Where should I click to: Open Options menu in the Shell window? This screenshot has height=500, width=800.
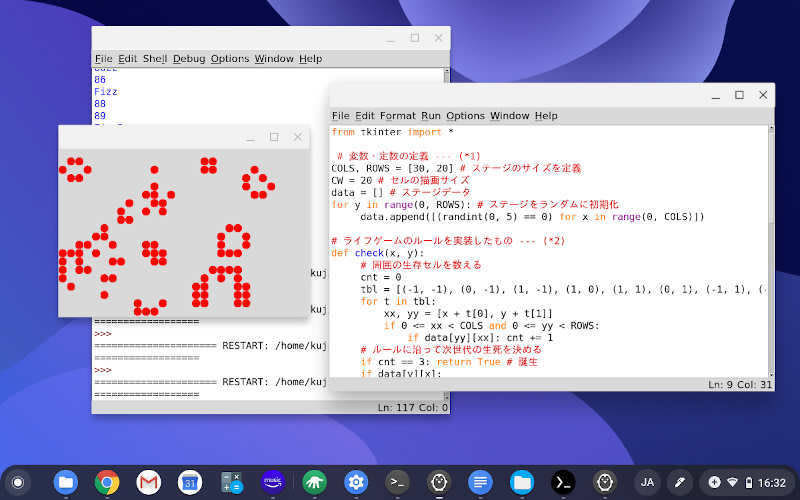tap(230, 59)
